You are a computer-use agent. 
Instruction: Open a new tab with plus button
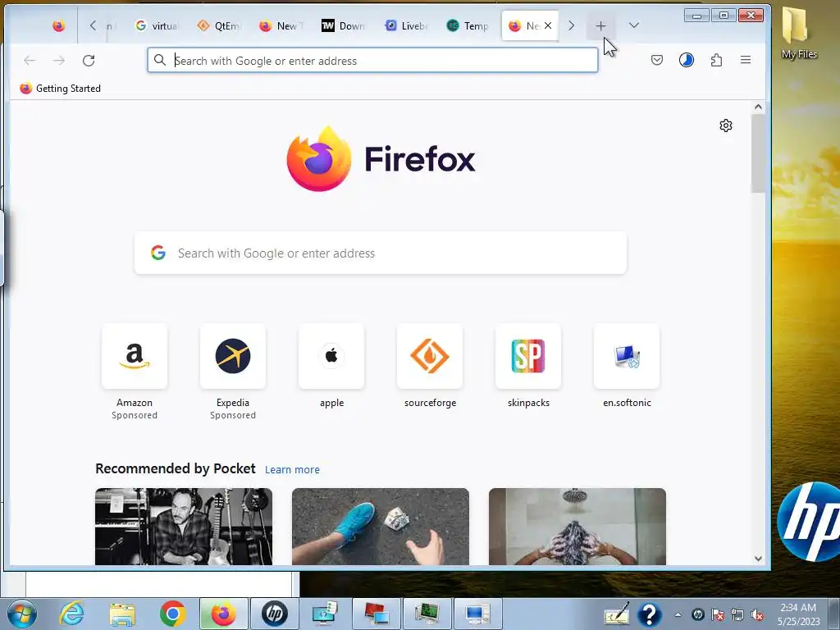(600, 25)
